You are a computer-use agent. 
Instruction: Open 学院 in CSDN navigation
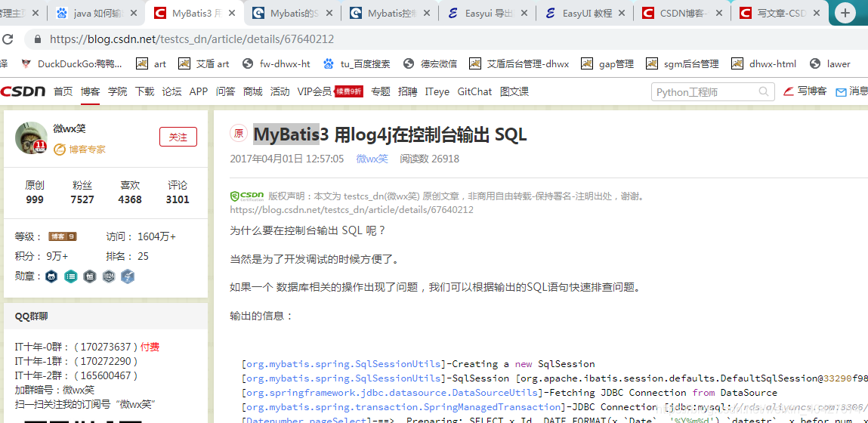(x=117, y=92)
